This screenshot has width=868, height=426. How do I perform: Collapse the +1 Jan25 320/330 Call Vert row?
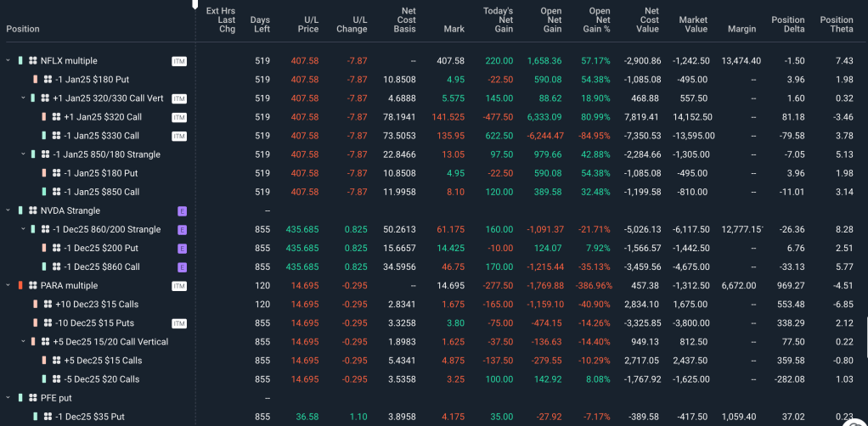[x=23, y=98]
